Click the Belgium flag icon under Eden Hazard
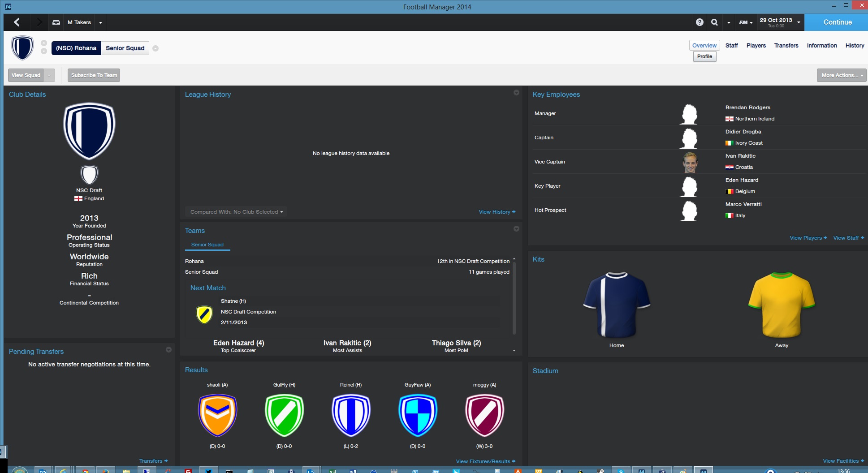 click(x=729, y=191)
